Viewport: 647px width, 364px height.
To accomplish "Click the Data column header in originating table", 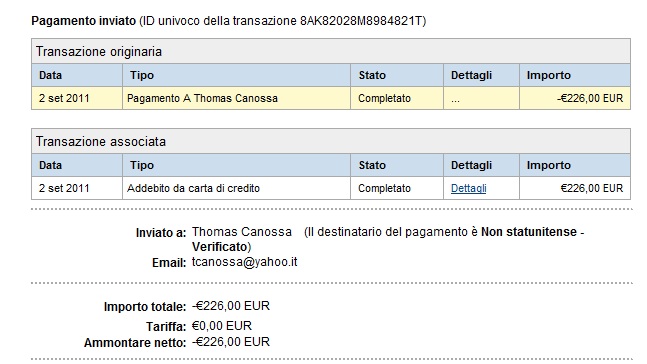I will 77,75.
